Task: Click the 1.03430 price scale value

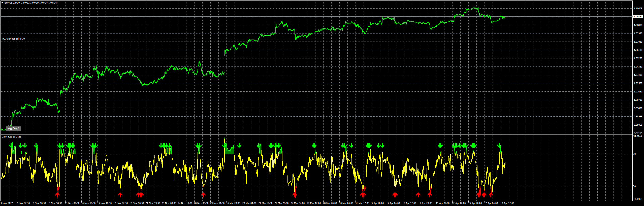Action: click(x=638, y=75)
